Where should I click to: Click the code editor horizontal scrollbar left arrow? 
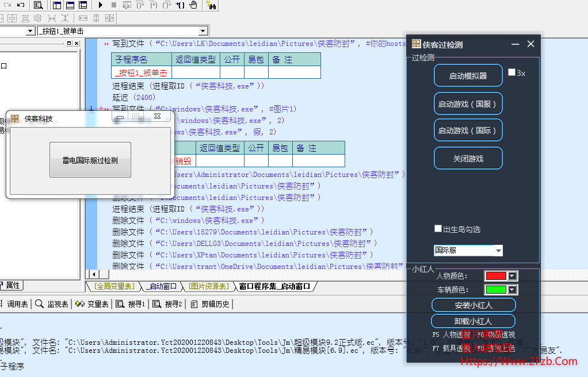pos(94,275)
